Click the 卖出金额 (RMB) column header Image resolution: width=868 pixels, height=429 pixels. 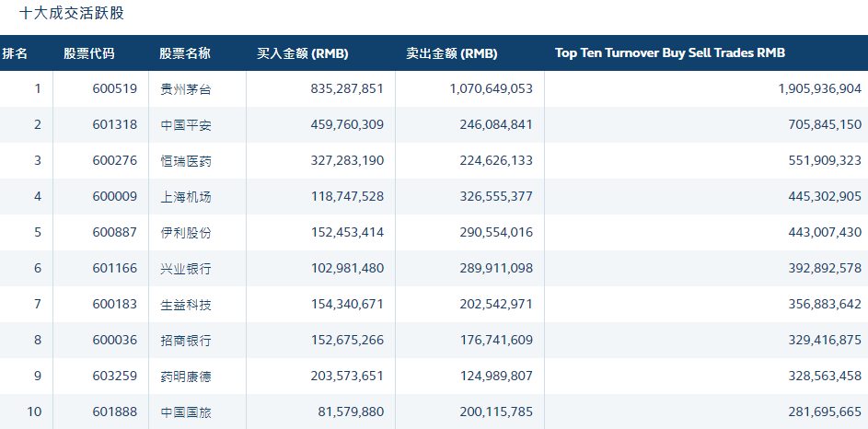[x=452, y=53]
